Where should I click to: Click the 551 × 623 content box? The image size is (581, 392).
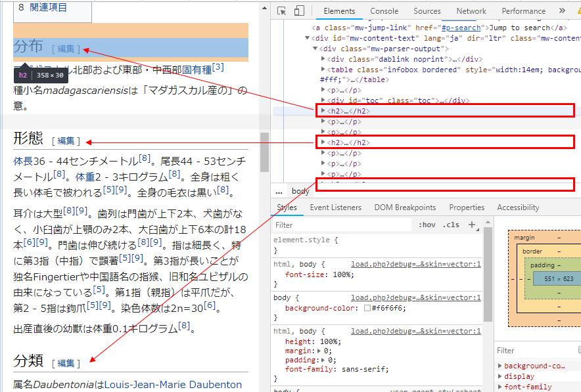click(559, 278)
